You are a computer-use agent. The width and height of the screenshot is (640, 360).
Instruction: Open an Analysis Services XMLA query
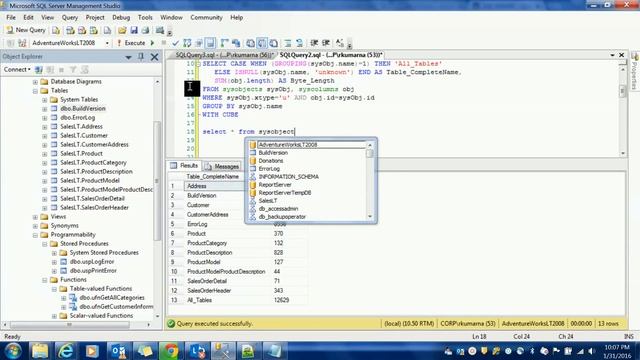(94, 30)
